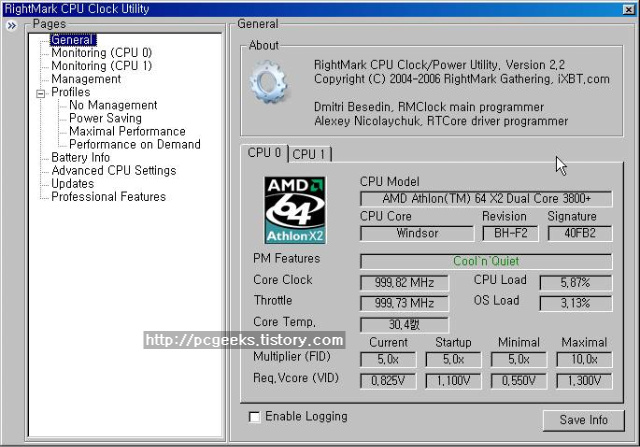Viewport: 640px width, 447px height.
Task: Select the CPU 0 tab
Action: pos(264,153)
